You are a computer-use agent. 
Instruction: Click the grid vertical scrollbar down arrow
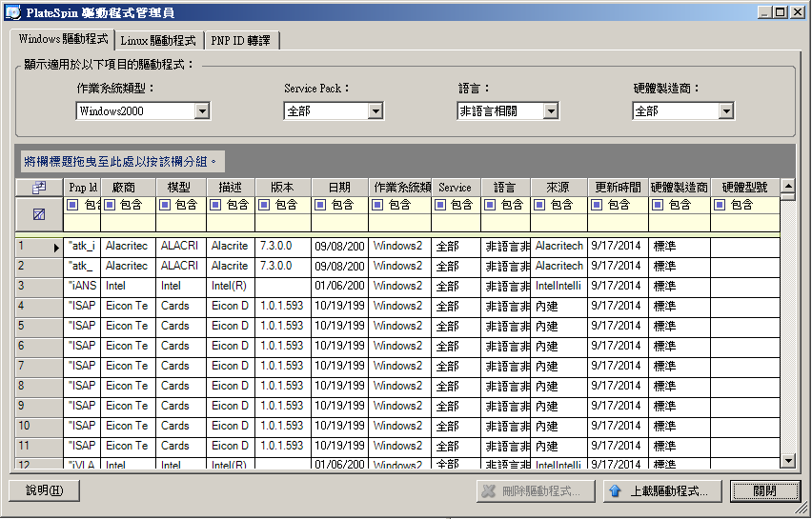point(787,461)
